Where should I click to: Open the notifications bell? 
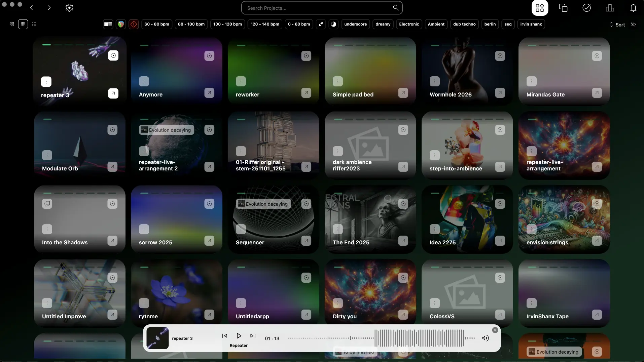(x=633, y=8)
